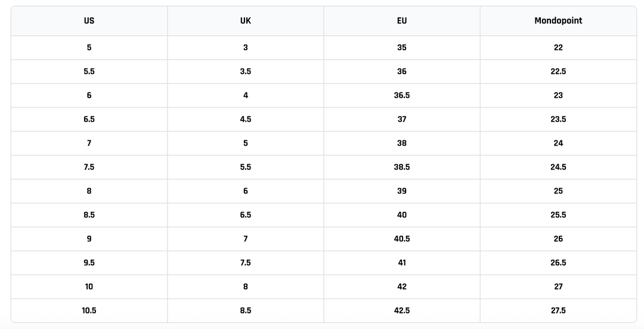Select the EU column header
The height and width of the screenshot is (329, 644).
(x=402, y=21)
